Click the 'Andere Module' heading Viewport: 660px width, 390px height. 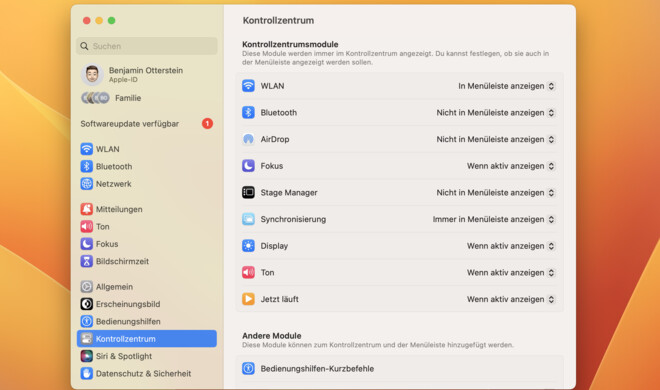point(271,336)
